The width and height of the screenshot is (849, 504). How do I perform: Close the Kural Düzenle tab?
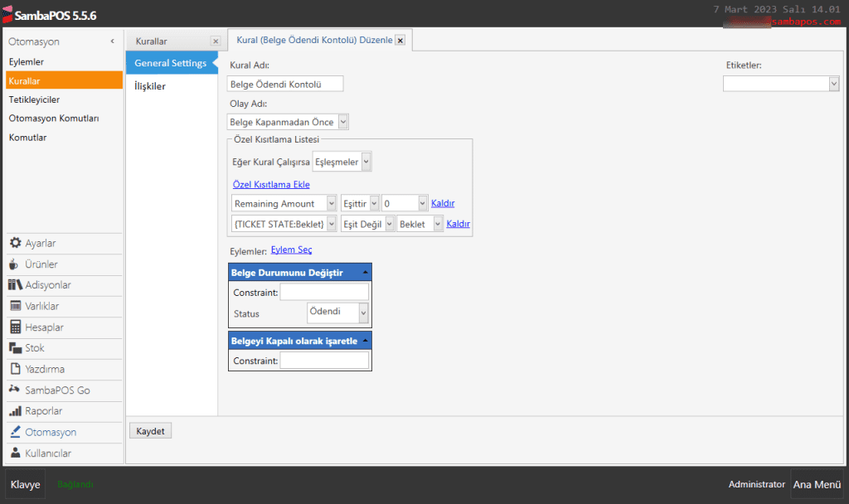pos(400,41)
